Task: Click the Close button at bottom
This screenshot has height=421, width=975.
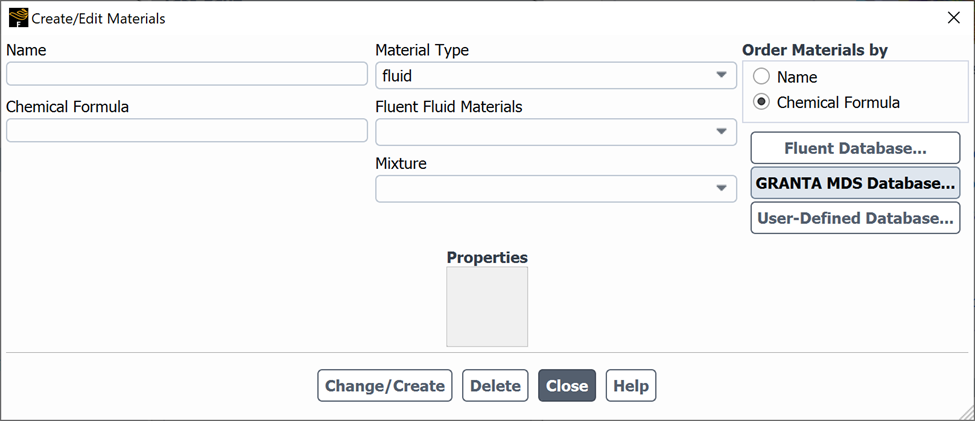Action: pos(567,386)
